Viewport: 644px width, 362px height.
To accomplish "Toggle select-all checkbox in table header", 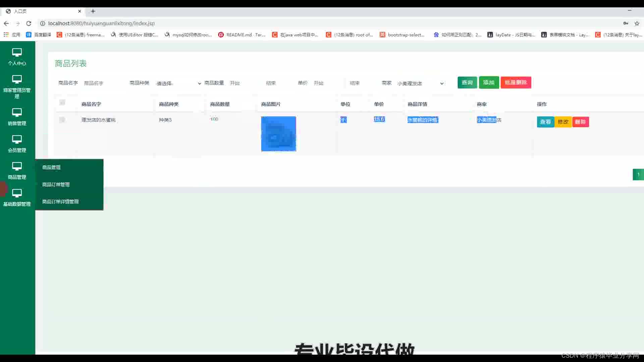I will click(x=62, y=103).
